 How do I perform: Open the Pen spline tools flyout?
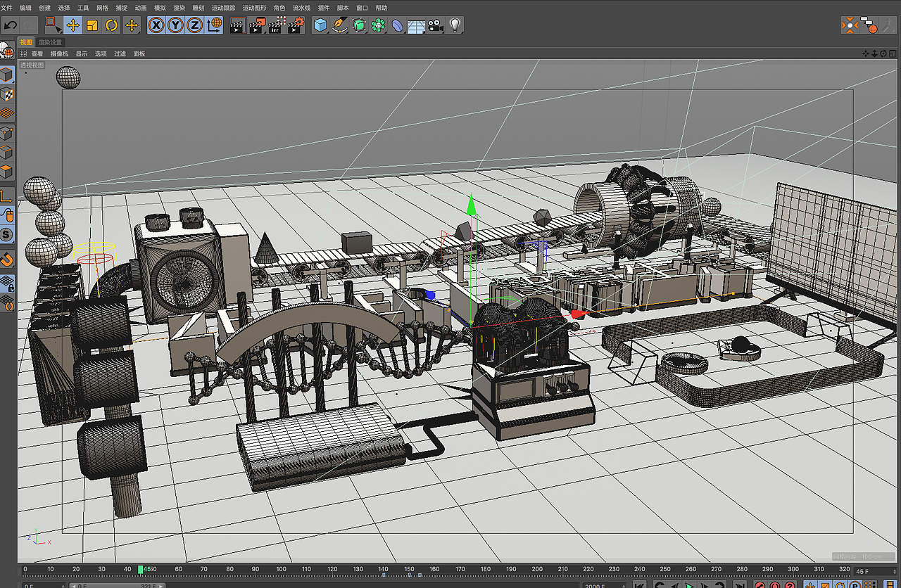pos(340,25)
